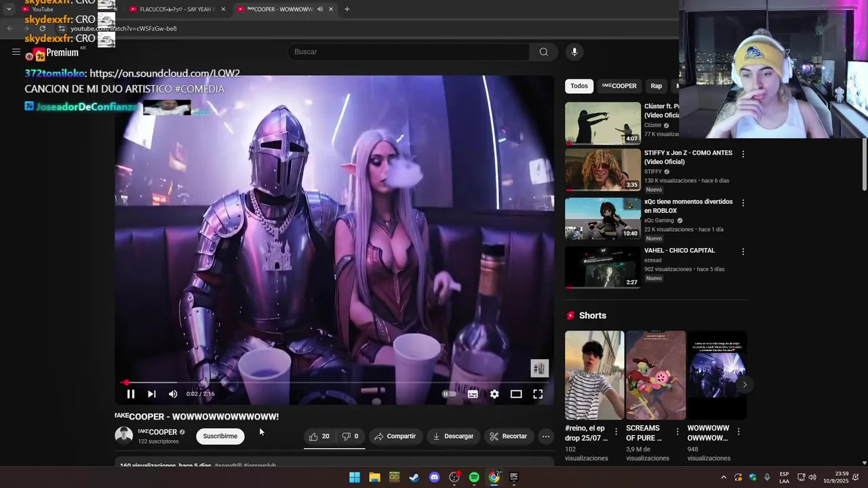
Task: Open more actions ellipsis below video
Action: 546,436
